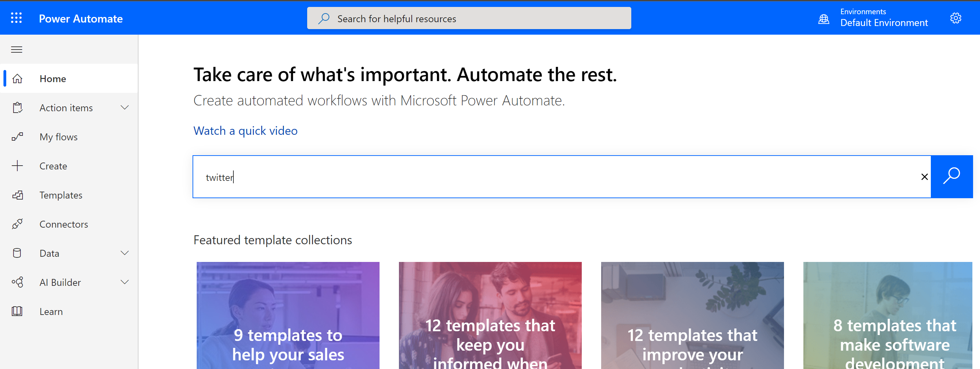Click the Data cylinder icon
Image resolution: width=980 pixels, height=369 pixels.
click(x=17, y=253)
